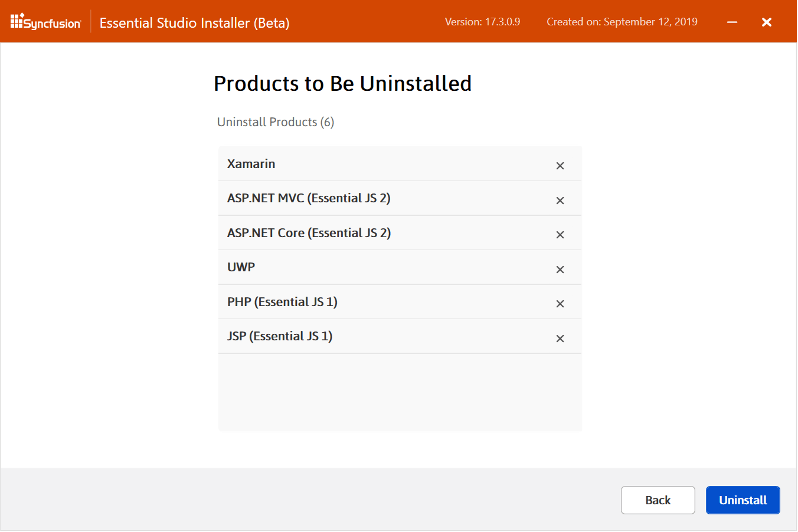Click the Products to Be Uninstalled heading
This screenshot has width=798, height=532.
tap(342, 84)
